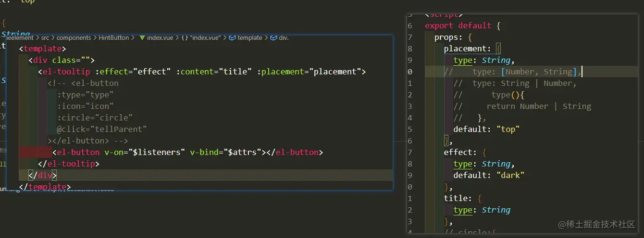Click the commented :circle="circle" line
This screenshot has width=644, height=238.
[x=95, y=118]
